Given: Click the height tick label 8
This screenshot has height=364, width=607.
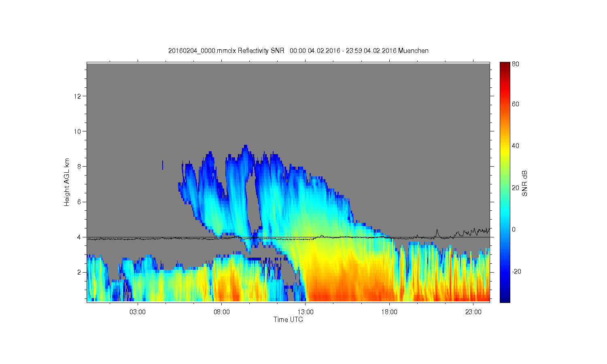Looking at the screenshot, I should (x=80, y=166).
